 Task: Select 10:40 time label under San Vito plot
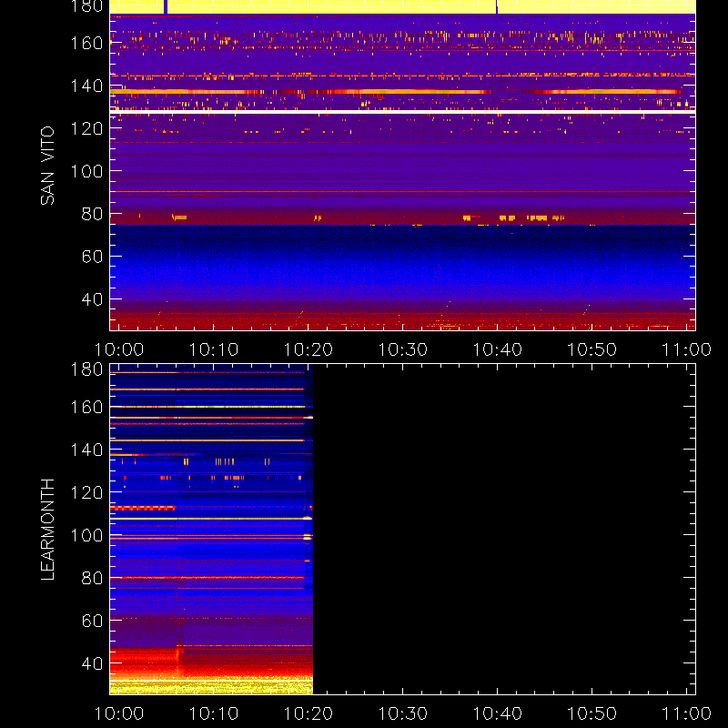(497, 349)
